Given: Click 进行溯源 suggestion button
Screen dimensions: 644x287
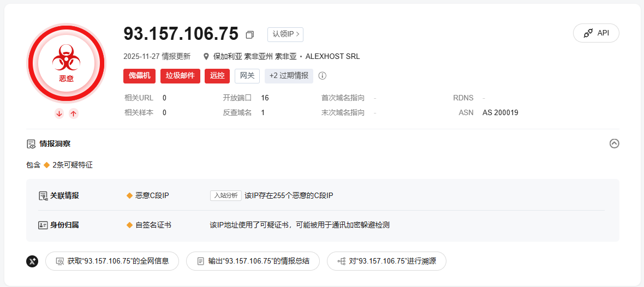Looking at the screenshot, I should coord(386,261).
